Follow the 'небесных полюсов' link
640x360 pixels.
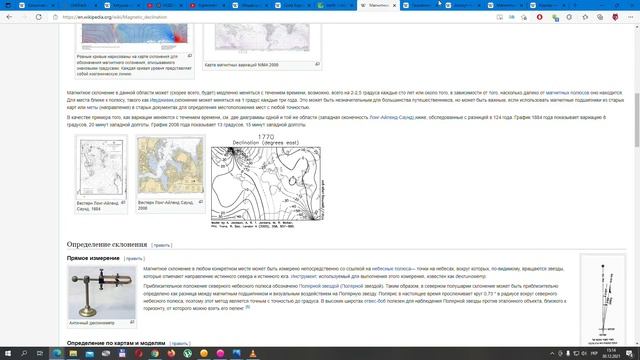(x=391, y=269)
